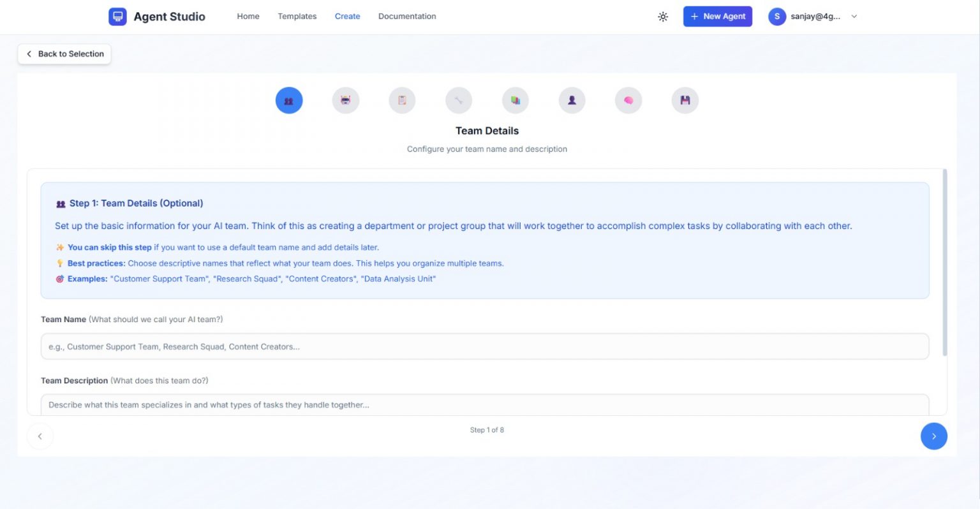Viewport: 980px width, 509px height.
Task: Click the clipboard step in the wizard
Action: (x=402, y=100)
